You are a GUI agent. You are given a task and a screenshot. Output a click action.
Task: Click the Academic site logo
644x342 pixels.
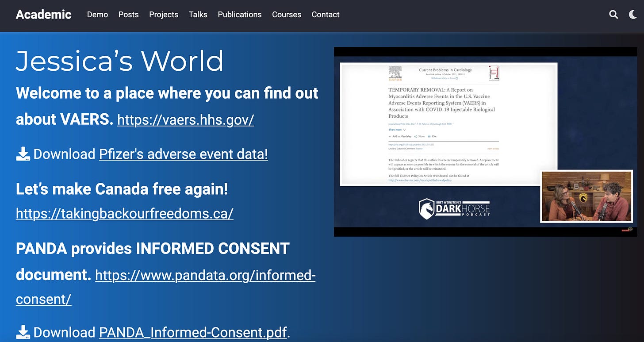[43, 15]
